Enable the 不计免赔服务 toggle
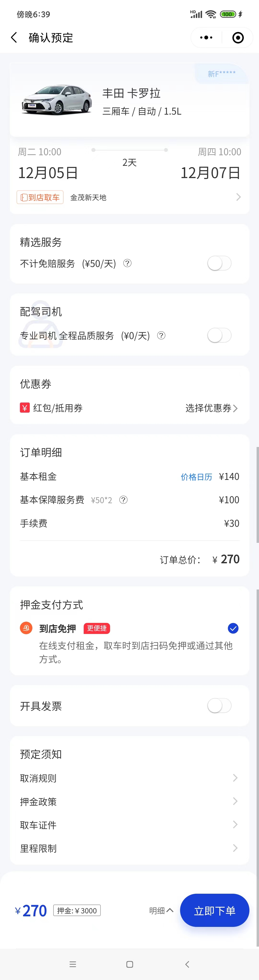This screenshot has width=259, height=980. [219, 263]
